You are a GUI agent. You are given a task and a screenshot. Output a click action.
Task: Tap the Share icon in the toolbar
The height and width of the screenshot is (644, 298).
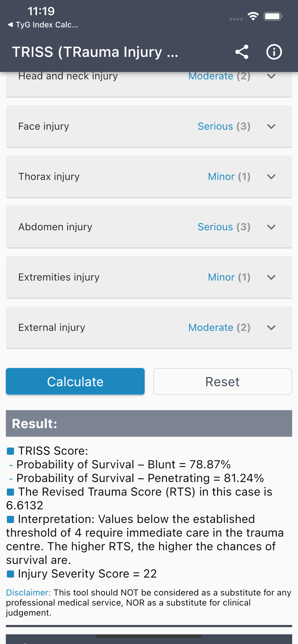242,52
